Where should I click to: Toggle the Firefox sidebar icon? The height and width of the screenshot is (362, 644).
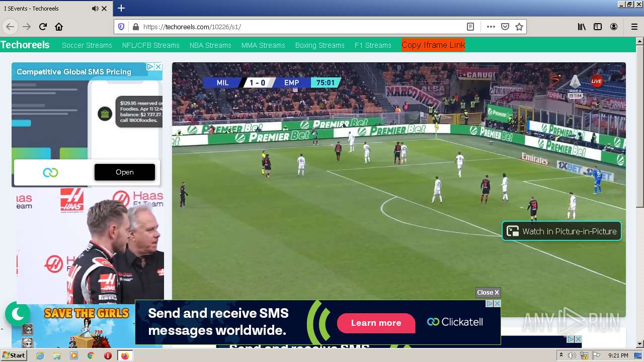pos(598,27)
